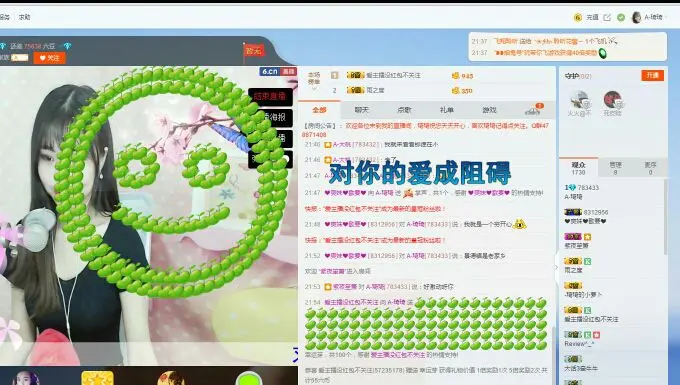680x385 pixels.
Task: Select audience member Review^_^
Action: (x=611, y=339)
